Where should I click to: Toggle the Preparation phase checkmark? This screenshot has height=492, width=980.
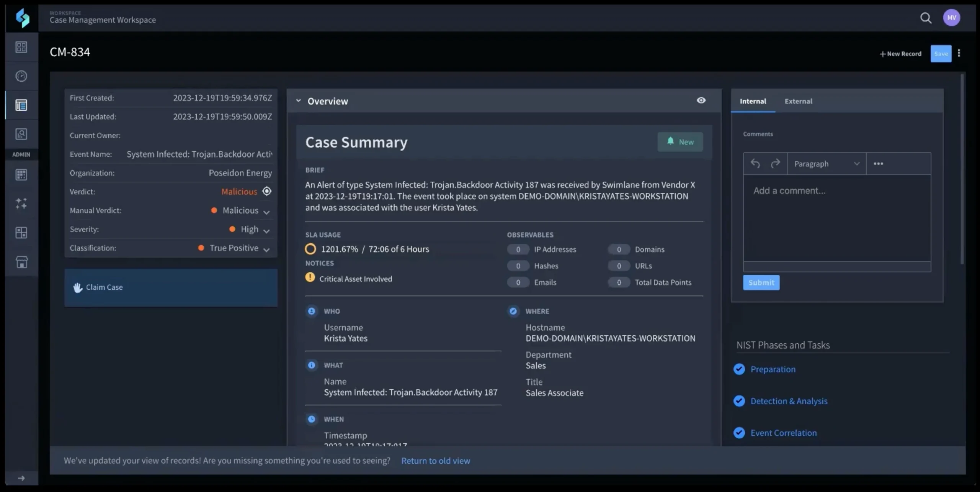739,369
